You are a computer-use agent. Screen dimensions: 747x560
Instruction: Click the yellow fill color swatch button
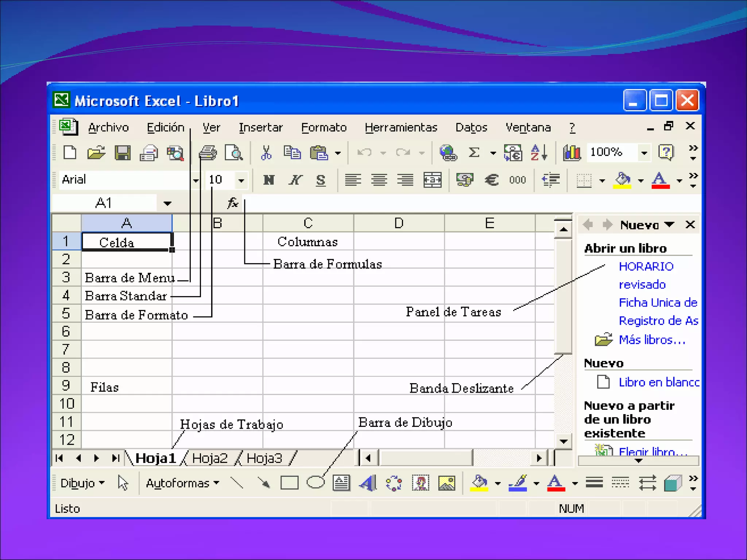pyautogui.click(x=622, y=180)
